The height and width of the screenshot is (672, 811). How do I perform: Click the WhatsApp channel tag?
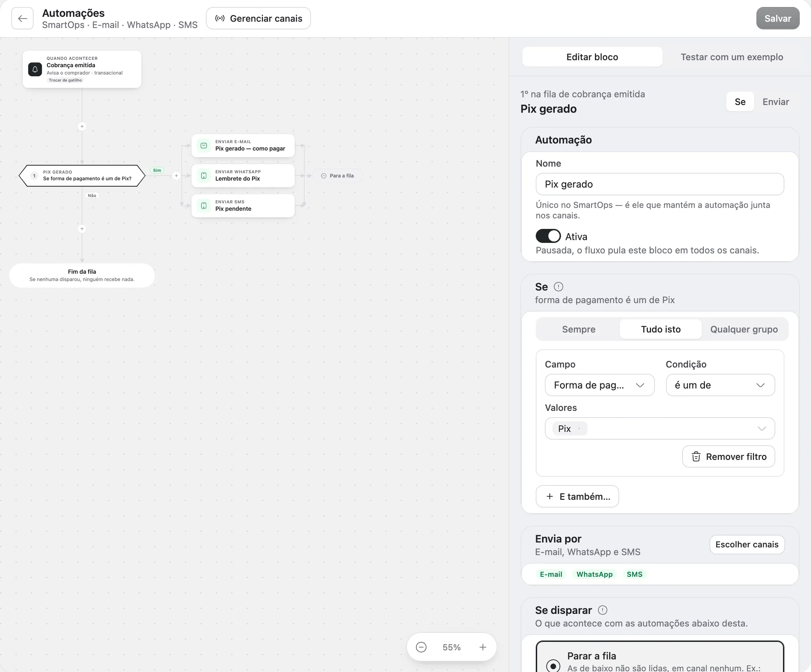coord(594,574)
